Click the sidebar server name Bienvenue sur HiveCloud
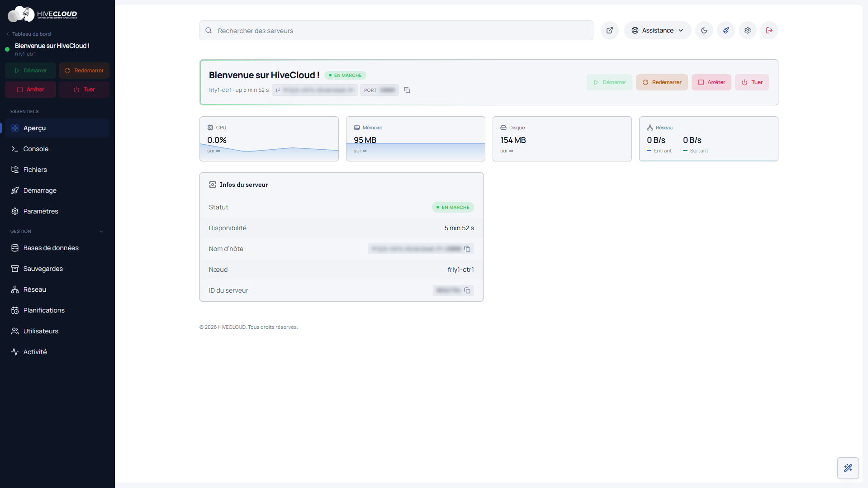Viewport: 868px width, 488px height. click(52, 46)
